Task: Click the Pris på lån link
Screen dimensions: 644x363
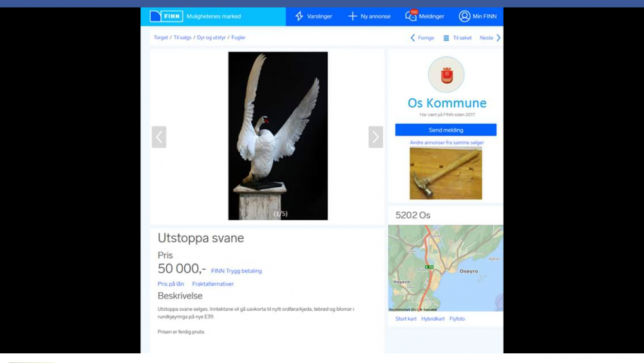Action: [x=171, y=284]
